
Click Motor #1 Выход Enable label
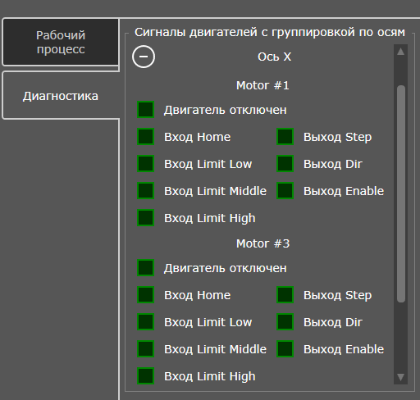click(x=344, y=191)
